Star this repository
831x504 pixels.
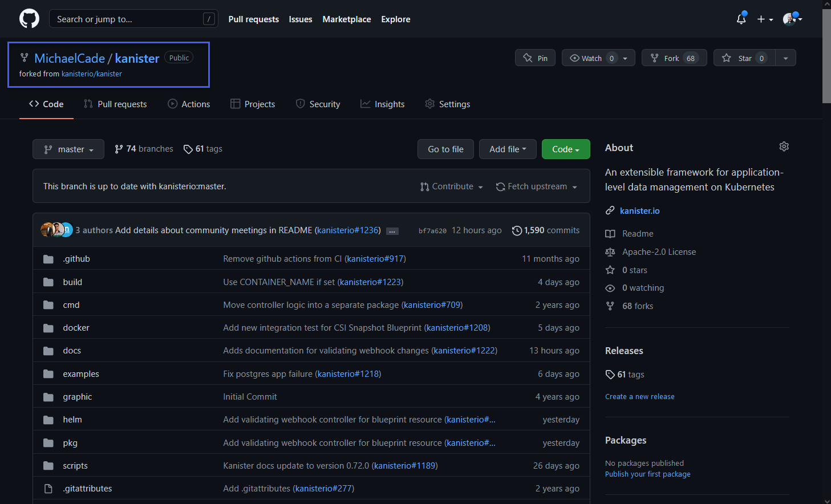744,58
